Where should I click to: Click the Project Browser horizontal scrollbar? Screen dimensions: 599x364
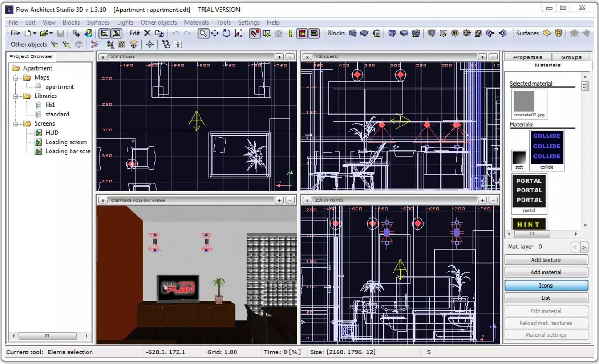[x=49, y=336]
